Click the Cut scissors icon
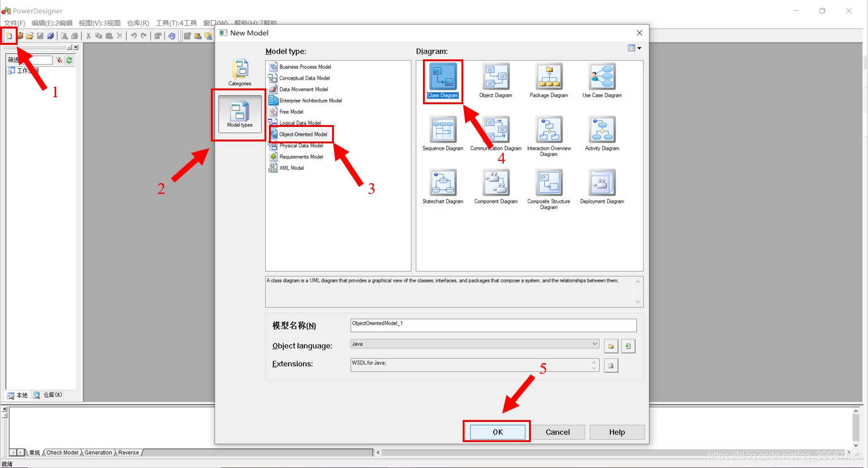This screenshot has height=468, width=868. [88, 36]
